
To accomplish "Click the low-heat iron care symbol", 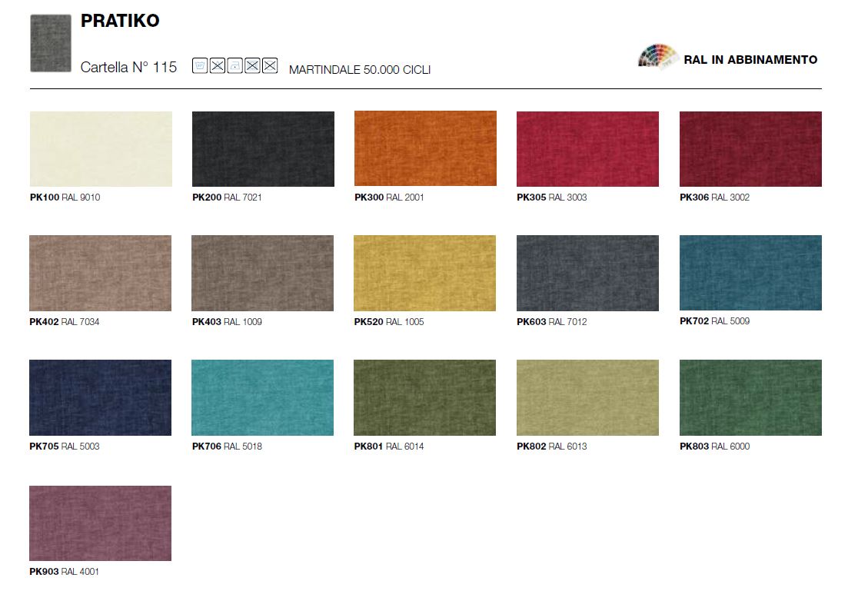I will pyautogui.click(x=235, y=66).
